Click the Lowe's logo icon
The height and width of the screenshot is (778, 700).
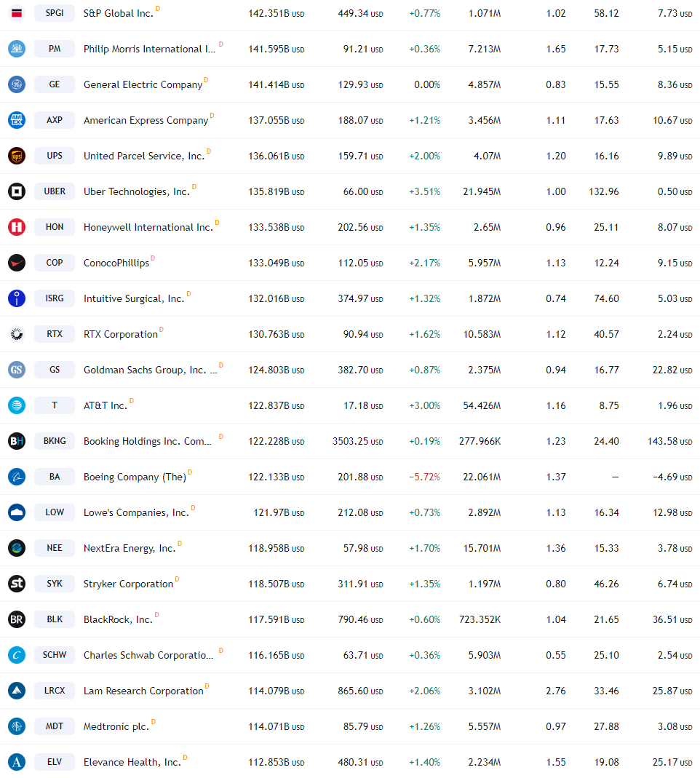tap(17, 512)
